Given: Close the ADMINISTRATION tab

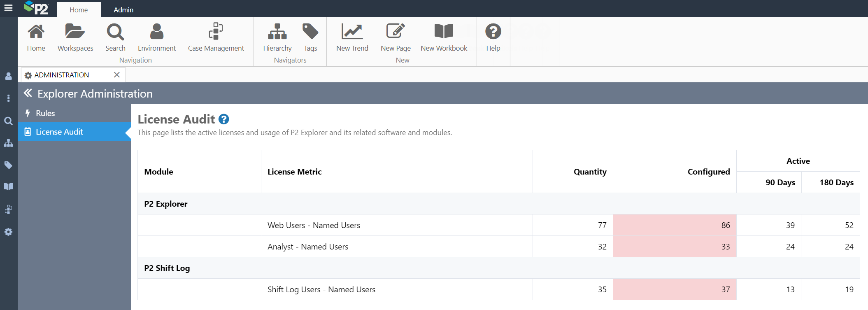Looking at the screenshot, I should pos(117,75).
